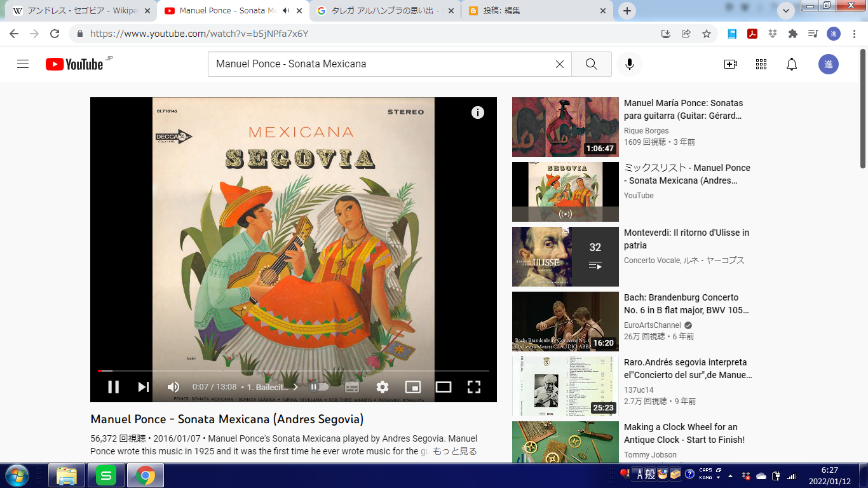This screenshot has height=488, width=868.
Task: Expand chapter '1. Bailecit...' in the player
Action: pyautogui.click(x=273, y=386)
